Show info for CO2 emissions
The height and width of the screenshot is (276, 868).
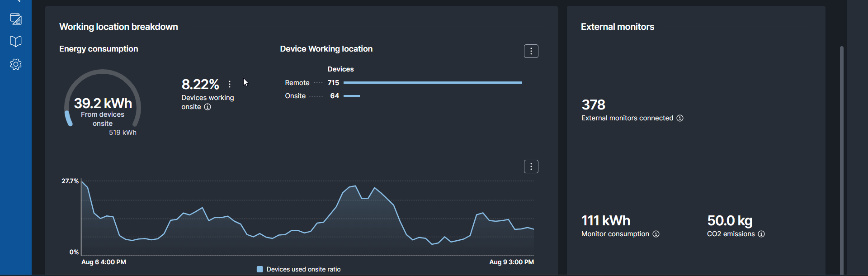[761, 234]
